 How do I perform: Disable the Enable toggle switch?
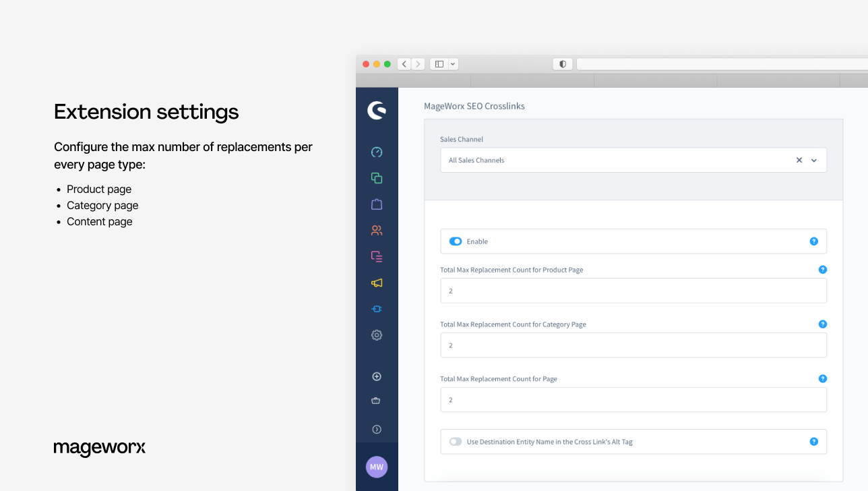[456, 241]
